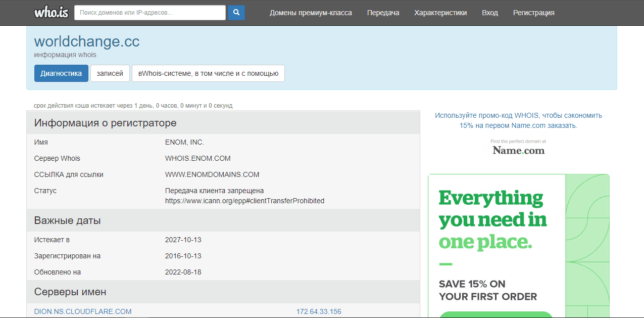Image resolution: width=644 pixels, height=318 pixels.
Task: Open Домены премиум-класса menu item
Action: 311,13
